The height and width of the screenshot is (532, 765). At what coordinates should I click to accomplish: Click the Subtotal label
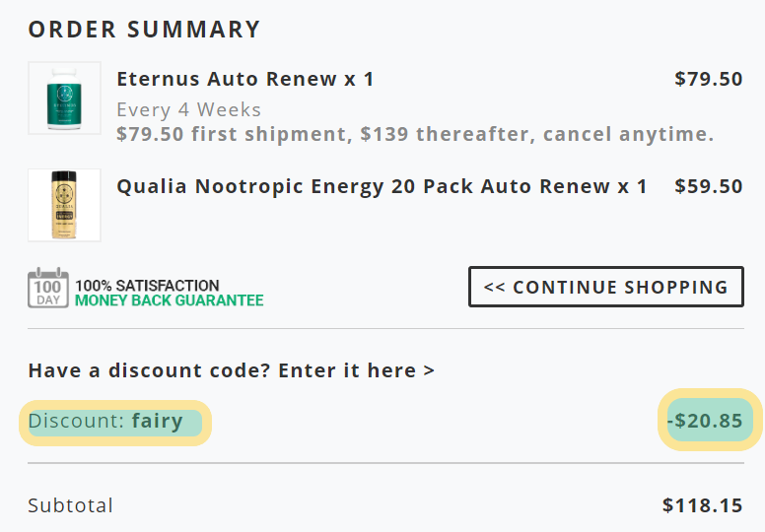(70, 505)
